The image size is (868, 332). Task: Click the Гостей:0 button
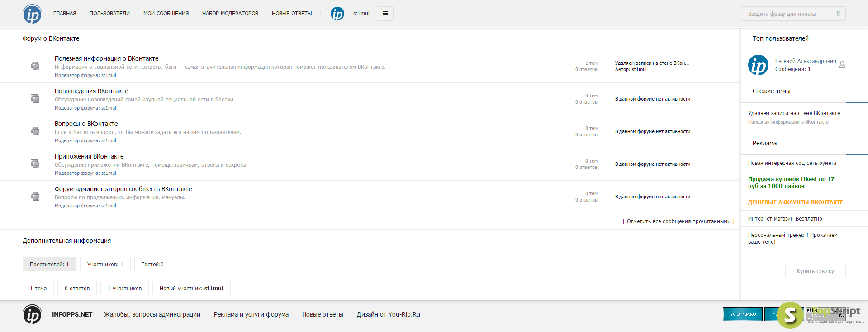(152, 264)
